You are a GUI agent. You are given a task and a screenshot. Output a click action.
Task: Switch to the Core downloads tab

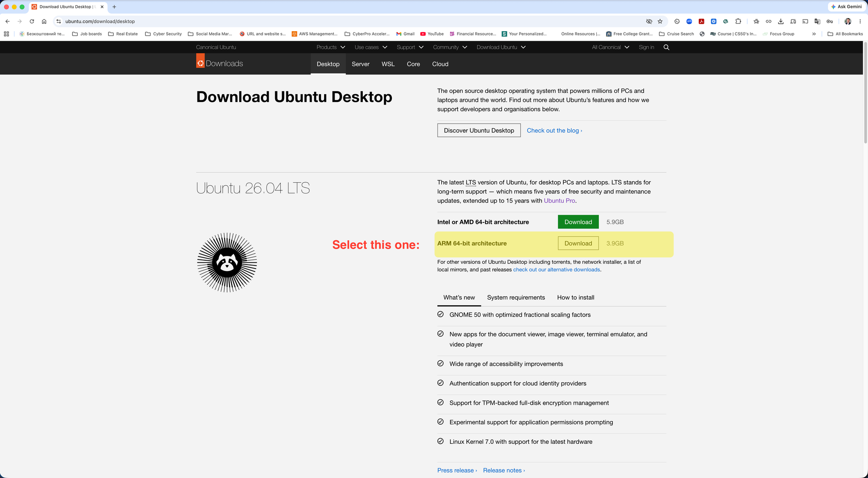pyautogui.click(x=413, y=64)
